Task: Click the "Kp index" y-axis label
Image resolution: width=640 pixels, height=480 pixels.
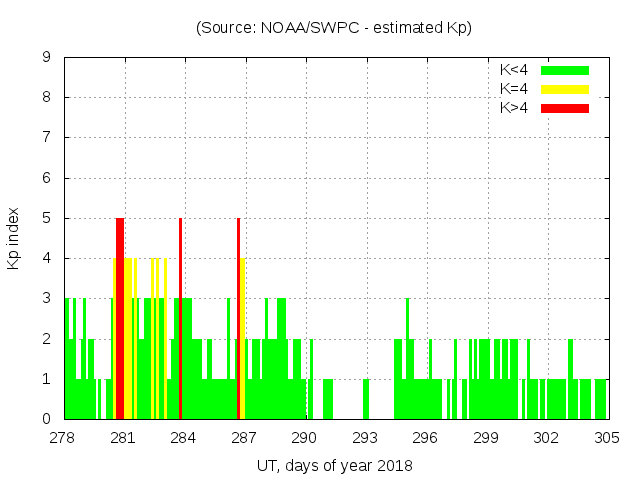Action: [14, 238]
